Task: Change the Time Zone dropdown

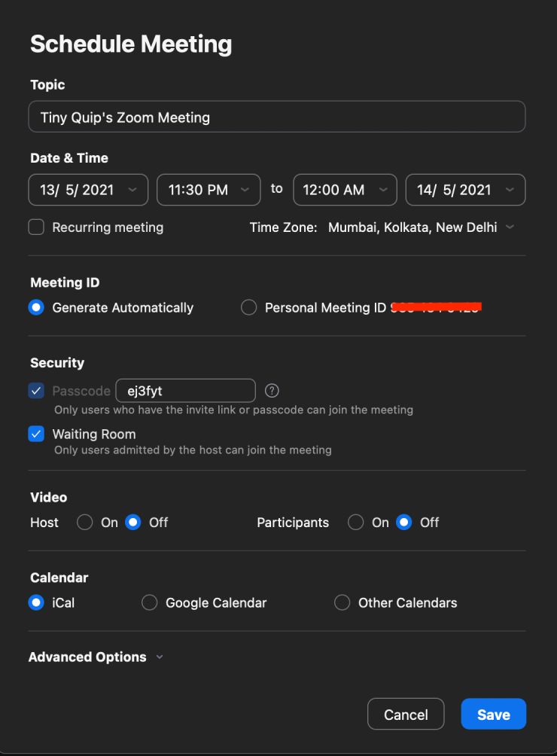Action: tap(420, 227)
